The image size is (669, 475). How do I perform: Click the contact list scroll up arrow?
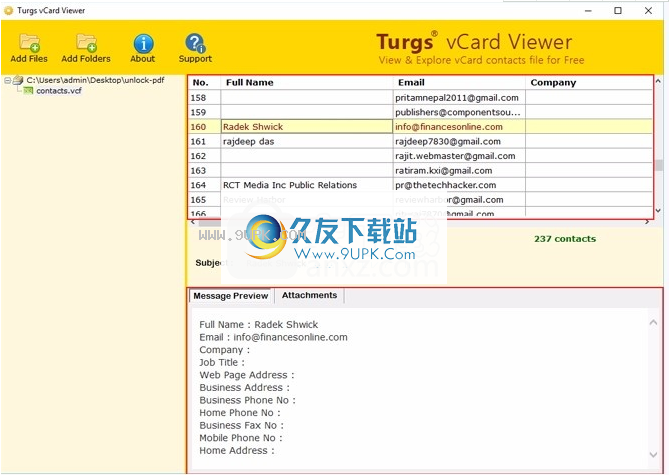(658, 81)
